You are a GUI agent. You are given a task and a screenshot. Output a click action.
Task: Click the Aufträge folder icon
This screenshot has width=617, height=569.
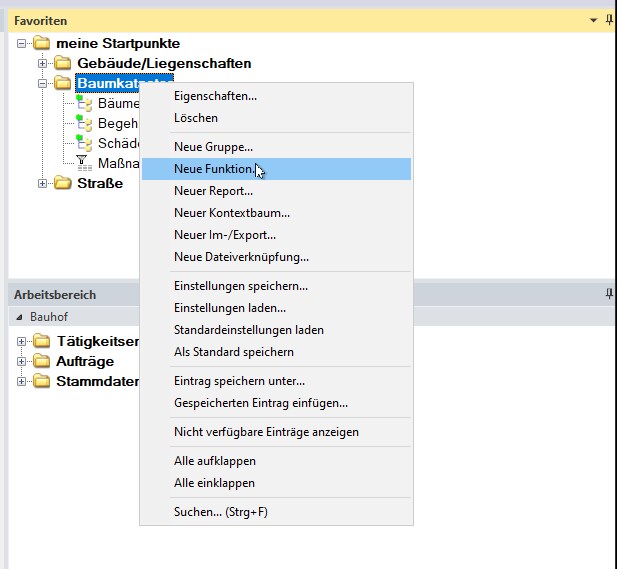click(42, 361)
